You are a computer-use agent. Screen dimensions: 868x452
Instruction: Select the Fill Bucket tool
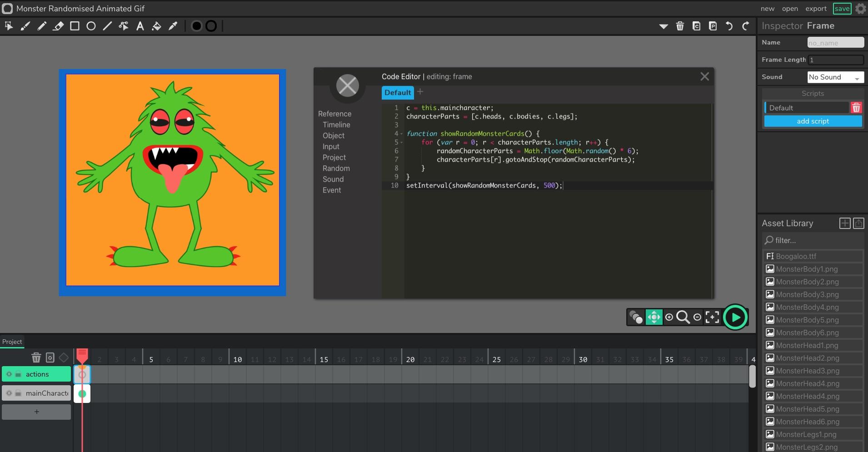pos(156,26)
